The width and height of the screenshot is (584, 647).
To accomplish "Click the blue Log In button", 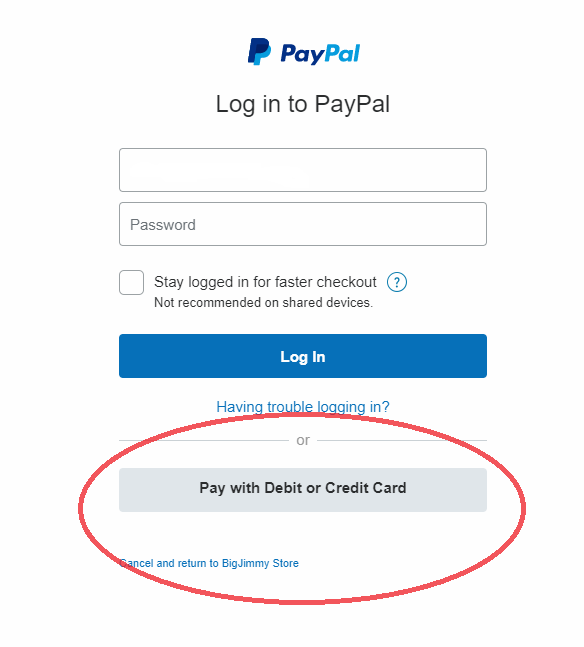I will [303, 356].
